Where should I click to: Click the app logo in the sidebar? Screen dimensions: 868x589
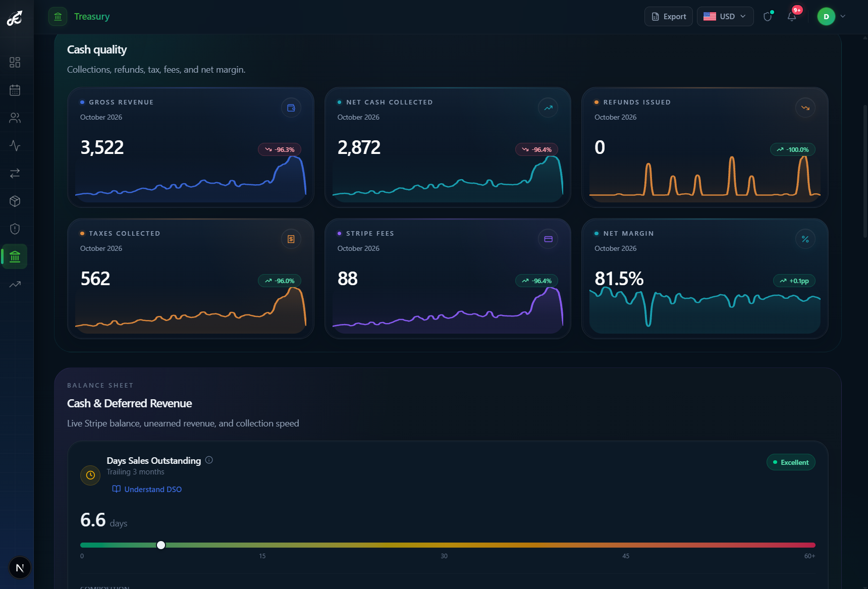[x=15, y=18]
